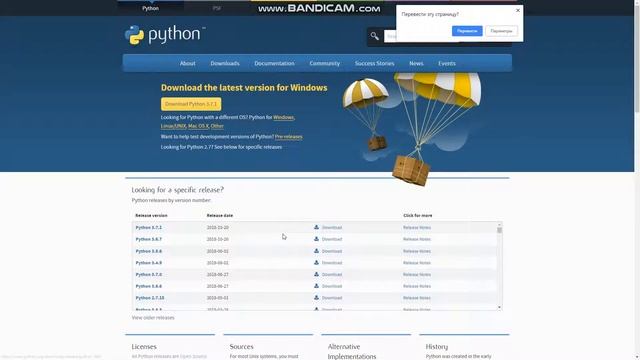Click View older releases link
Viewport: 640px width, 360px height.
pos(153,318)
